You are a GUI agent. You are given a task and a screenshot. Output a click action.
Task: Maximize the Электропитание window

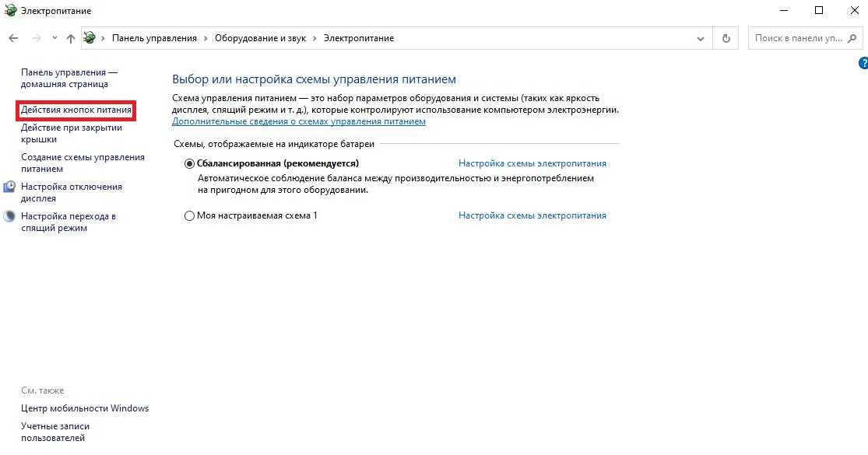[x=819, y=11]
